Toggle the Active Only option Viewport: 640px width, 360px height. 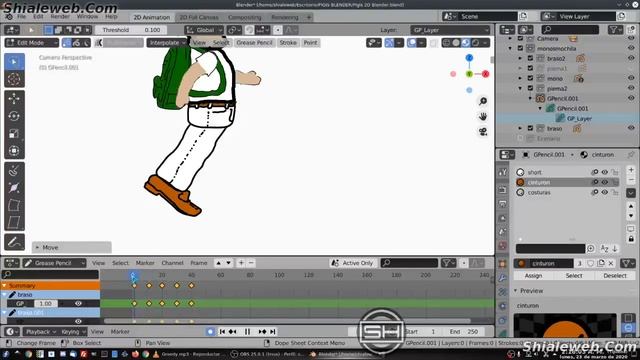pos(353,263)
